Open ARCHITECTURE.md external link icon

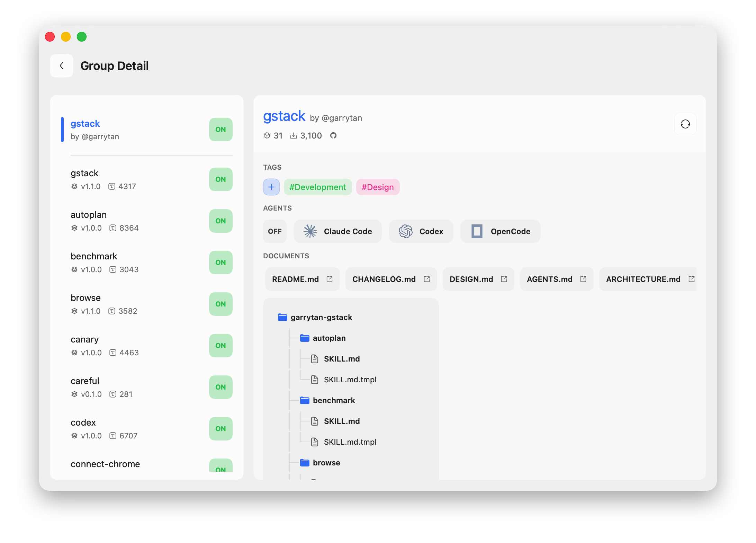(x=691, y=279)
